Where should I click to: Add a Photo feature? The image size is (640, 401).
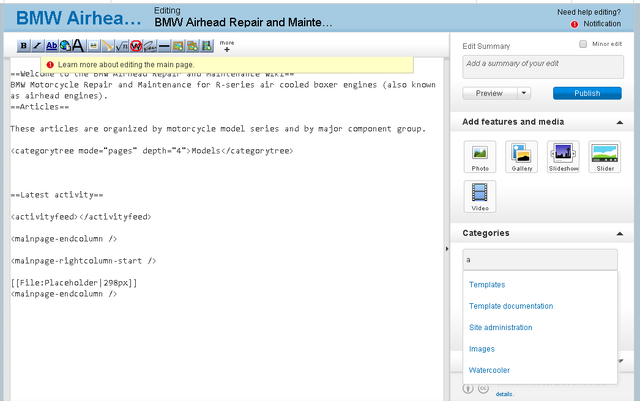pos(480,157)
